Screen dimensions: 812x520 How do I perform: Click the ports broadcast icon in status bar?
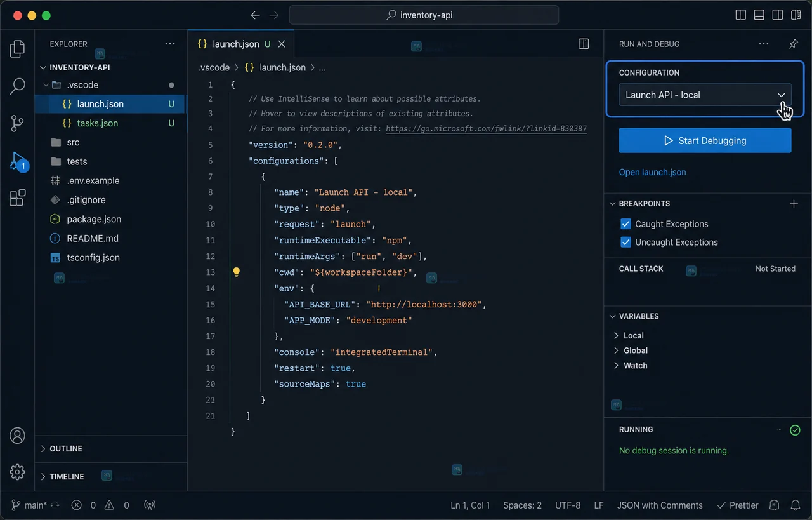(x=150, y=505)
